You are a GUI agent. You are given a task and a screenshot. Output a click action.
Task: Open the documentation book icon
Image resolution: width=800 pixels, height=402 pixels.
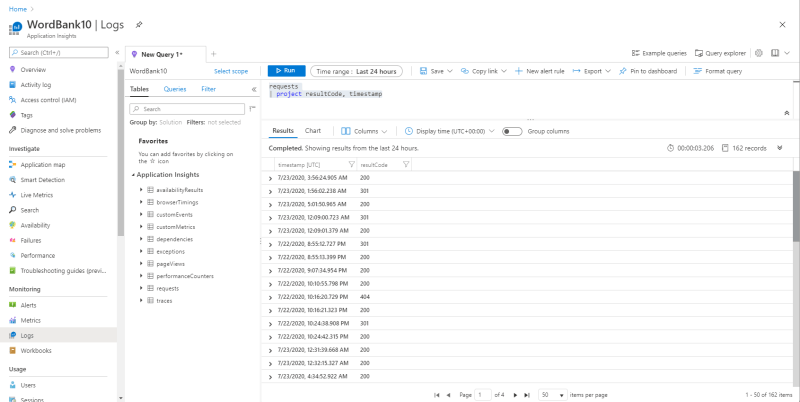[x=775, y=53]
